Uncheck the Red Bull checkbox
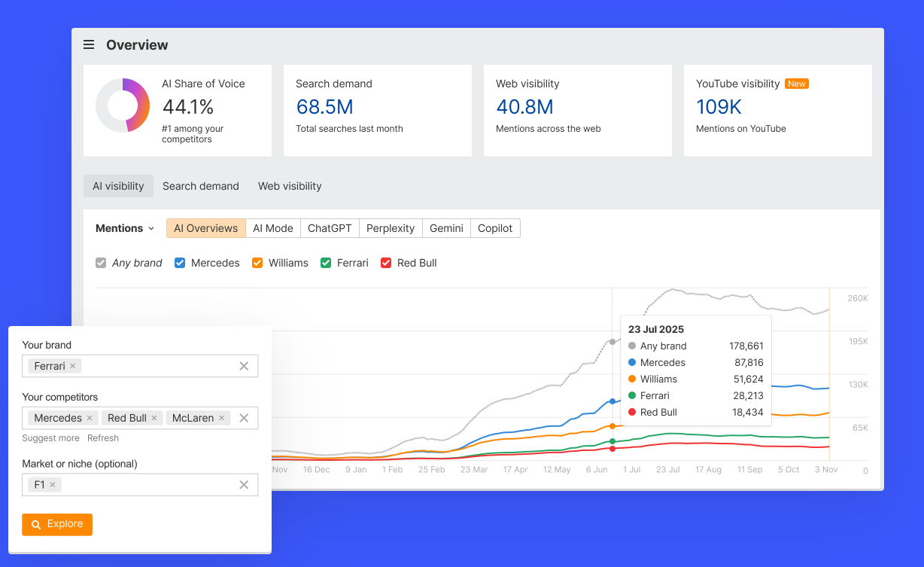The width and height of the screenshot is (924, 567). (x=385, y=263)
